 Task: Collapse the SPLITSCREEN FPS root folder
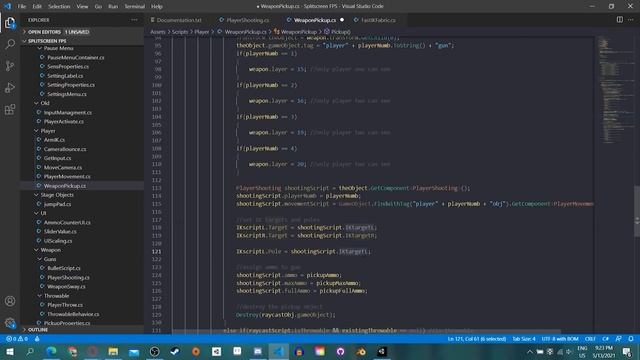47,41
